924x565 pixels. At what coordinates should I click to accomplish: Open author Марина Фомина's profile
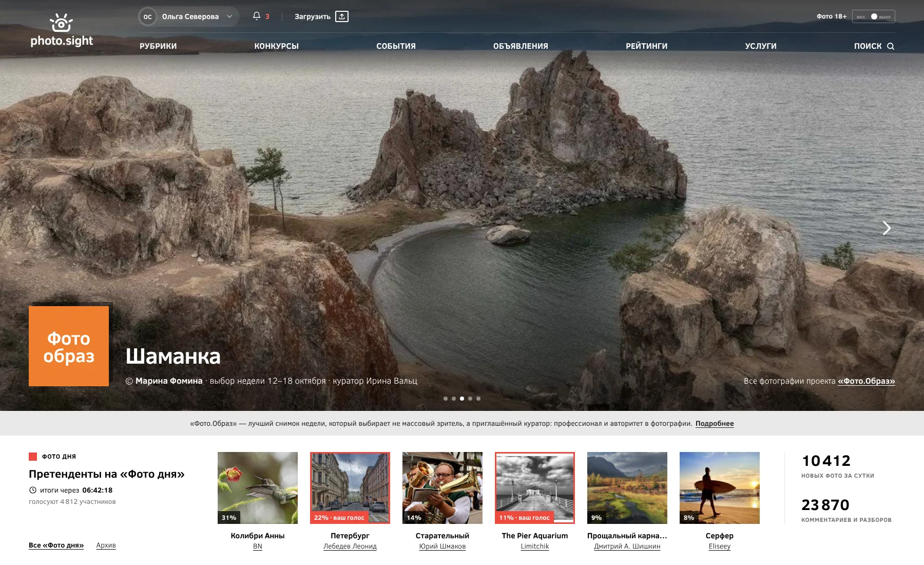[169, 381]
